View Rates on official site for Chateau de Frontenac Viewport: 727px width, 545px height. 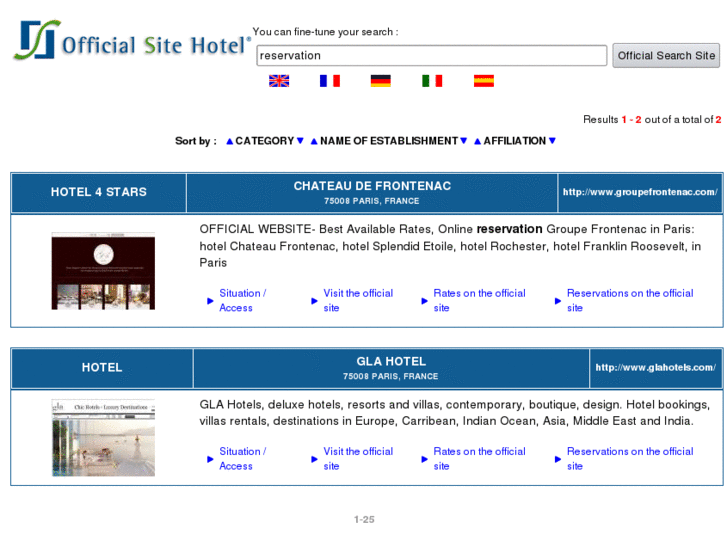coord(479,301)
